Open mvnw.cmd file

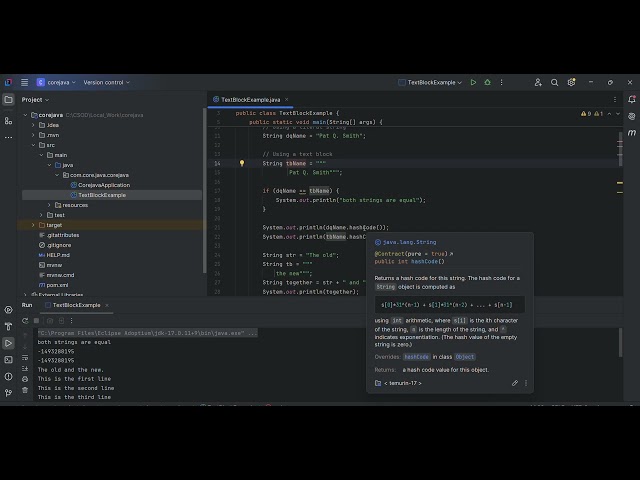pyautogui.click(x=56, y=275)
